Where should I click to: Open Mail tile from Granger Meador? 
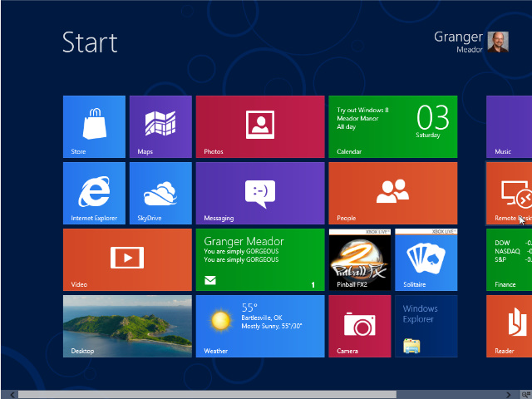point(259,259)
